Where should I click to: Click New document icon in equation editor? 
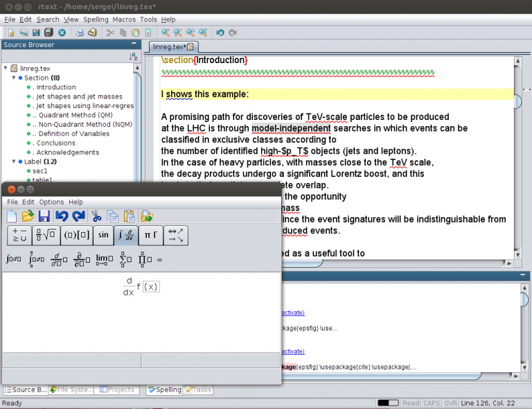pos(12,216)
